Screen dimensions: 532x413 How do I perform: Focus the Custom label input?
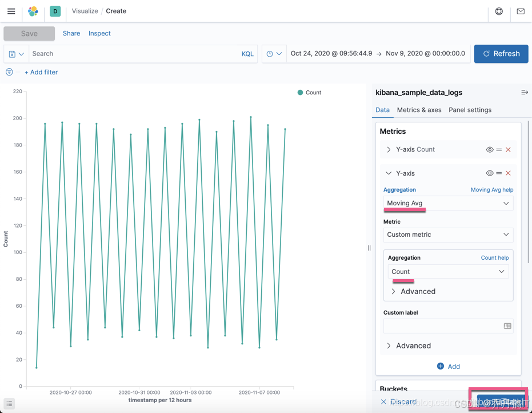point(448,326)
